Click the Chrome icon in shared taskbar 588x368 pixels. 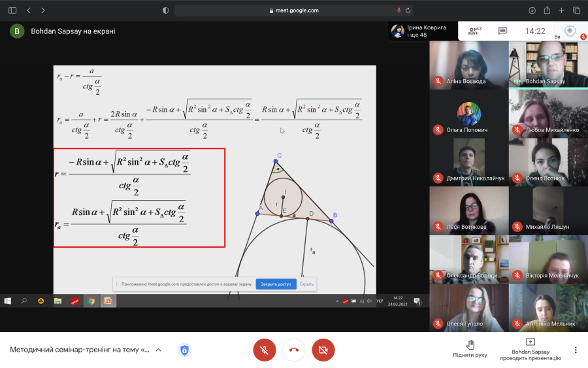[x=91, y=301]
